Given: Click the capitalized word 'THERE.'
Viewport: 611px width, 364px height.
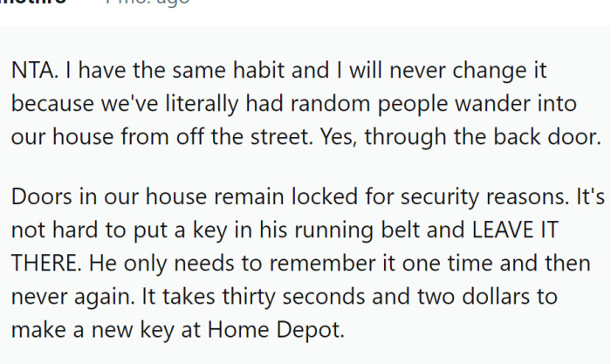Looking at the screenshot, I should [x=46, y=263].
